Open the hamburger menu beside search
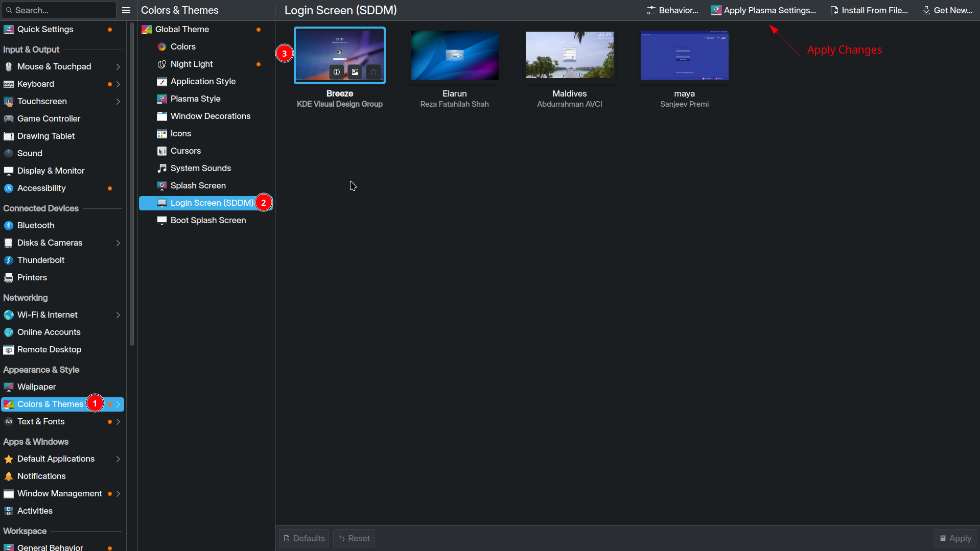The image size is (980, 551). click(126, 10)
